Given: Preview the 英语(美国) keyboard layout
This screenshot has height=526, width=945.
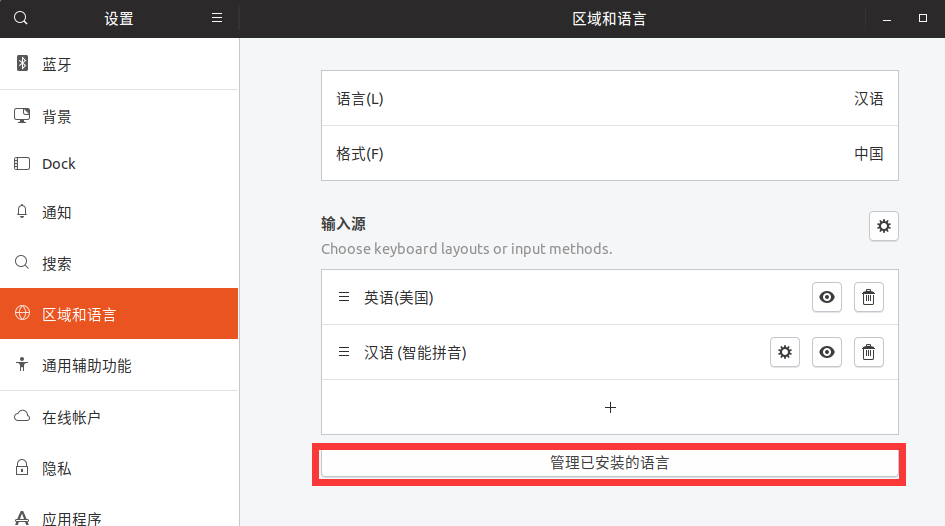Looking at the screenshot, I should [827, 297].
